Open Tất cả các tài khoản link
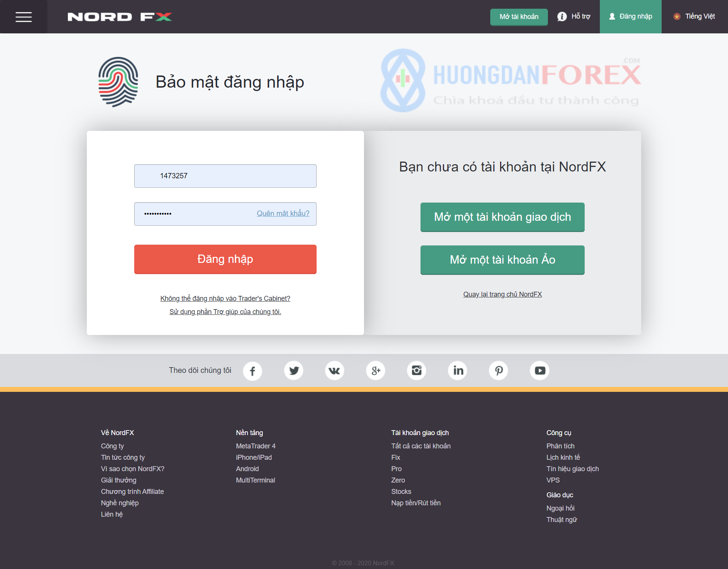728x569 pixels. [421, 446]
